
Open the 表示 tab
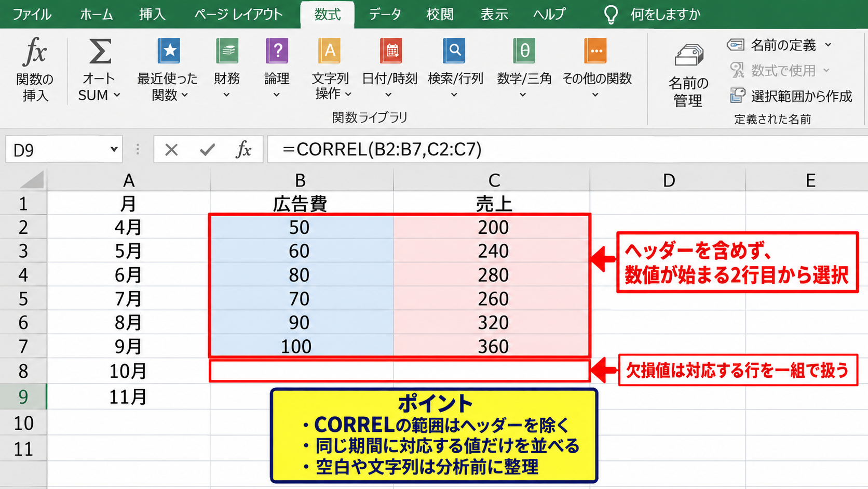pyautogui.click(x=494, y=14)
